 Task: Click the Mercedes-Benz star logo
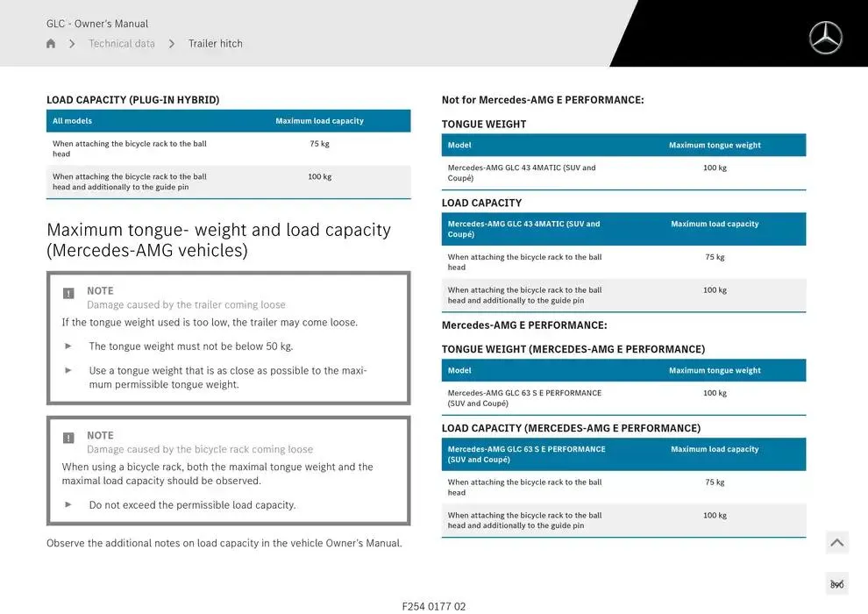coord(825,38)
